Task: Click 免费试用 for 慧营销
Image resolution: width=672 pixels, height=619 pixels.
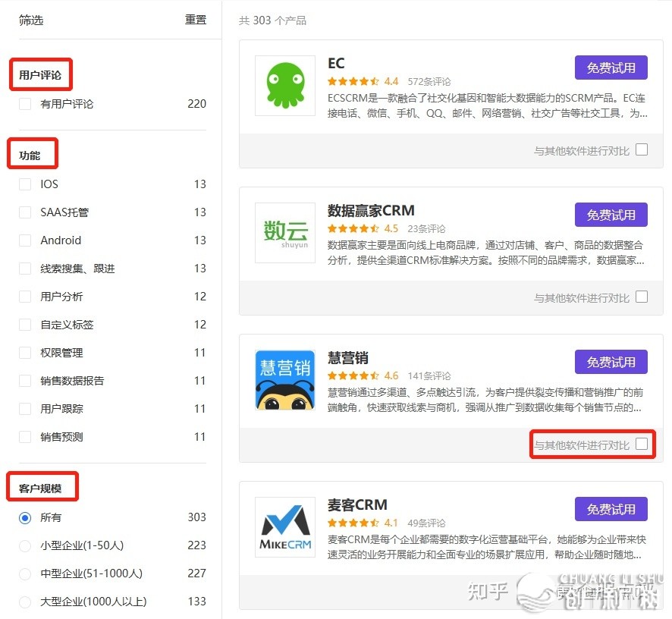Action: pos(611,363)
